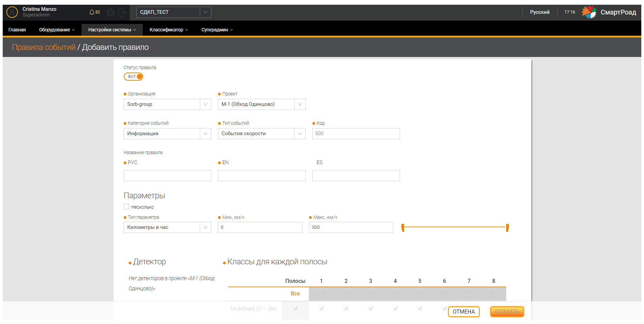
Task: Check the Все checkbox for lane 1
Action: click(x=321, y=295)
